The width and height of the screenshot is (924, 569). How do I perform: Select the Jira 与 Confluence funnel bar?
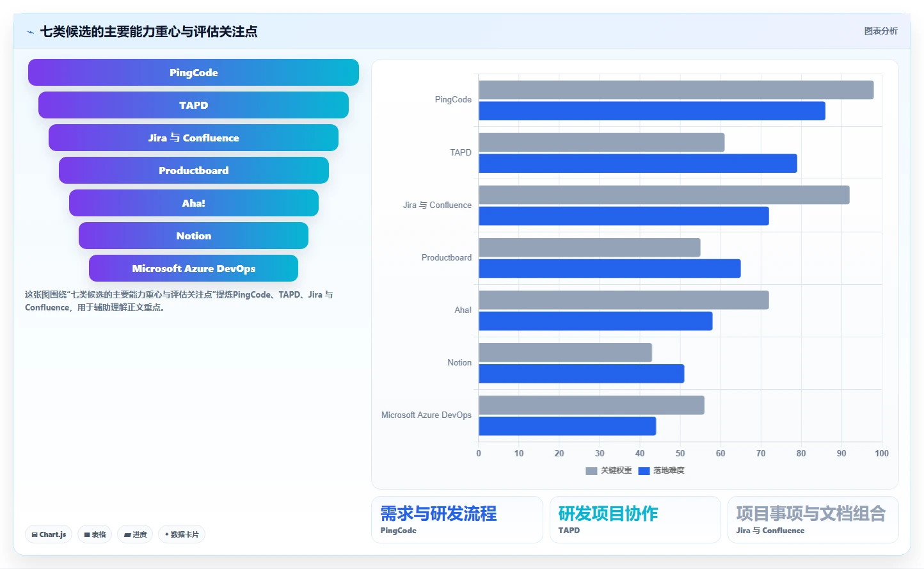pos(193,138)
